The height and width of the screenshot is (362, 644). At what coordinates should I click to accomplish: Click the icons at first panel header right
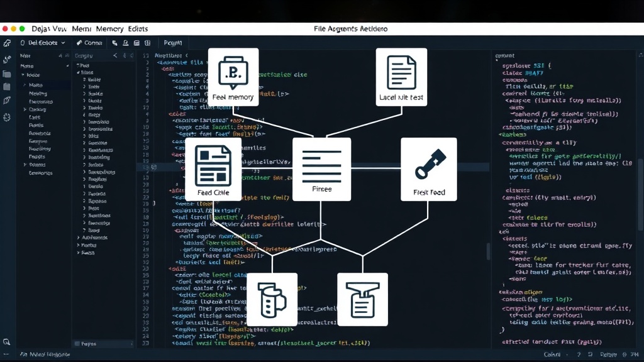64,55
